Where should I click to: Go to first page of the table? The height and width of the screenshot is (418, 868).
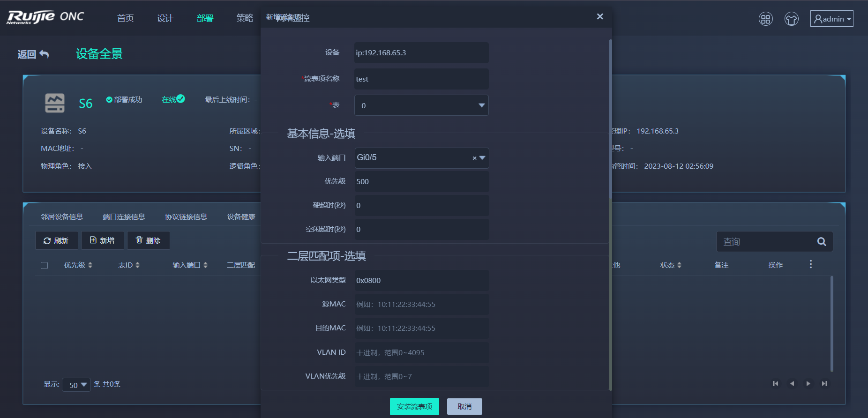[775, 384]
